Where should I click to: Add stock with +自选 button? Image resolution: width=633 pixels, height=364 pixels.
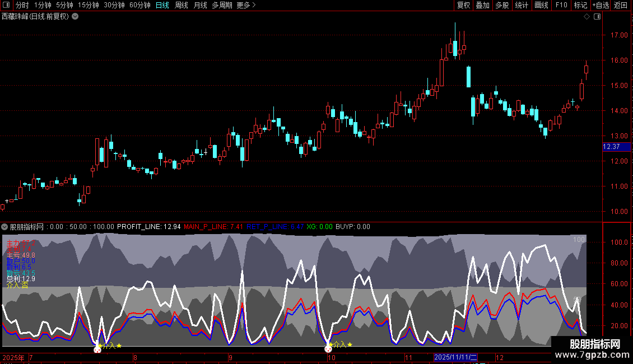(601, 5)
